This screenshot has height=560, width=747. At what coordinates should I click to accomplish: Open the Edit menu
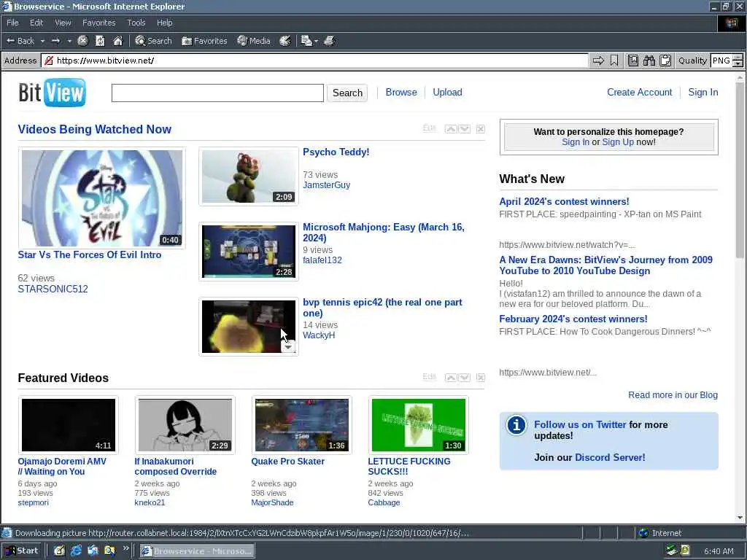36,23
